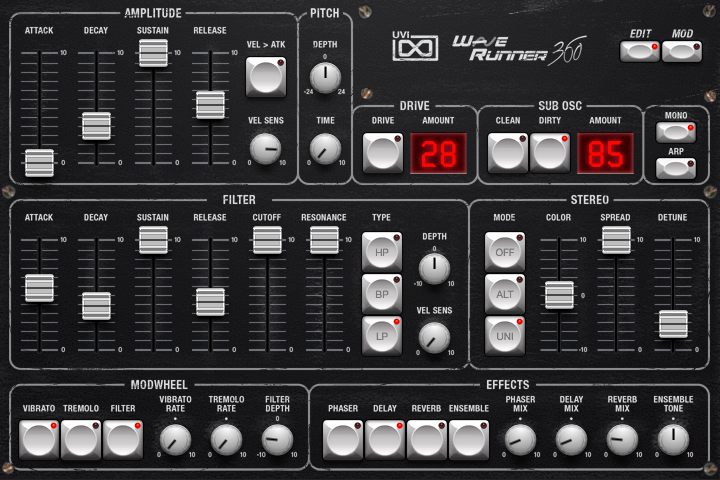
Task: Select the BP filter type
Action: click(382, 294)
